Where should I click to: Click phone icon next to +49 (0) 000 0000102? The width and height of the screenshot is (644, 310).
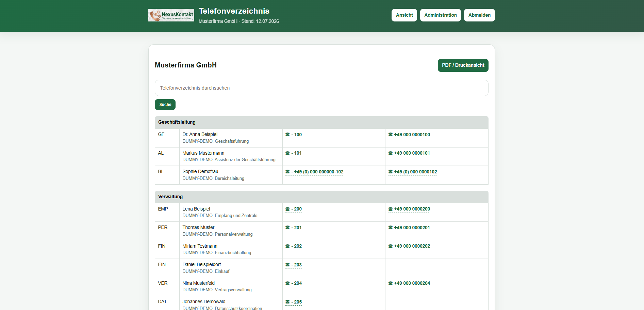click(x=391, y=172)
